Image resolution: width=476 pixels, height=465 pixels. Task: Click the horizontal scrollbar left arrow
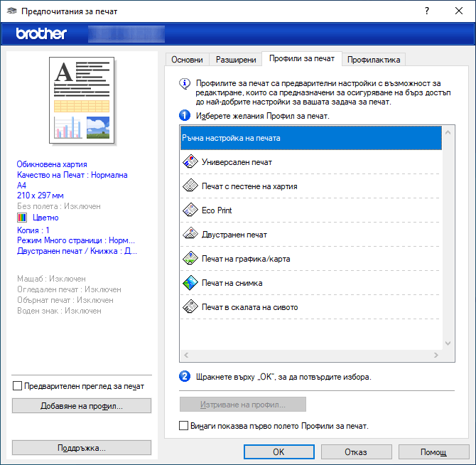point(186,355)
